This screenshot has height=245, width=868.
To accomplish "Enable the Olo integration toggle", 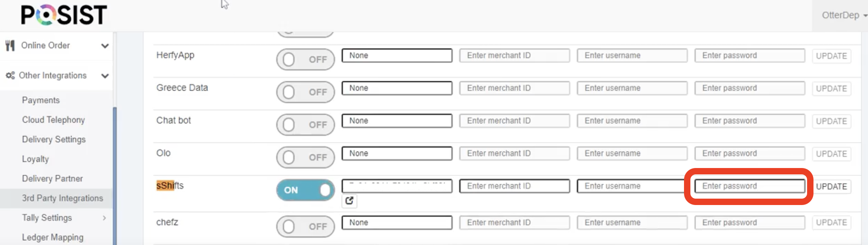I will (x=305, y=157).
